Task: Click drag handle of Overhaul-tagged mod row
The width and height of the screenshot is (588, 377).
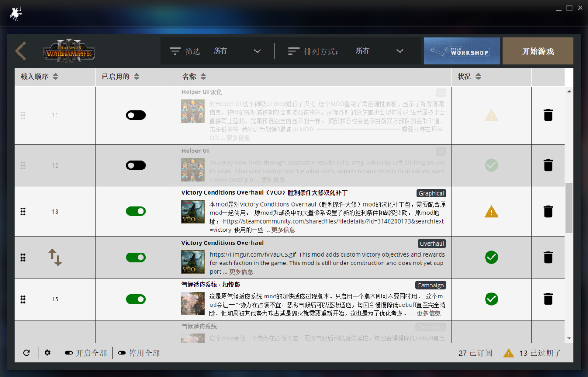Action: pos(23,257)
